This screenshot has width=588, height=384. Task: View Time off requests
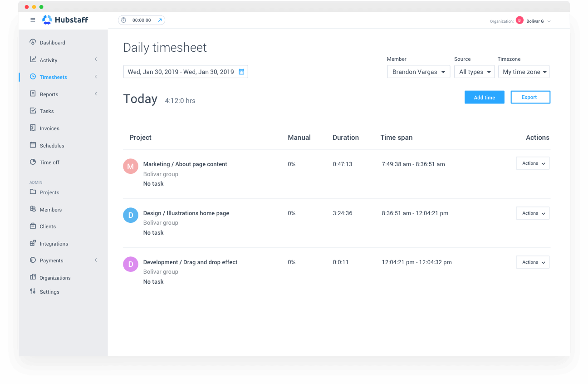49,162
